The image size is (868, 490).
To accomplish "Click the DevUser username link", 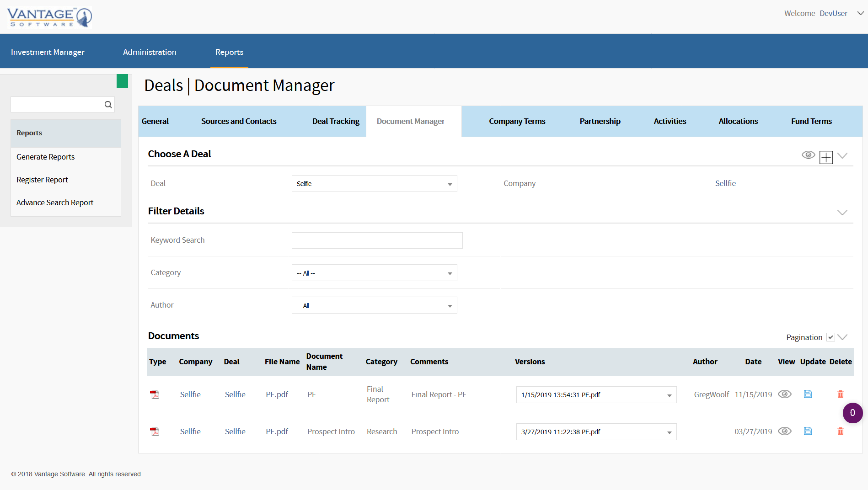I will pos(833,13).
